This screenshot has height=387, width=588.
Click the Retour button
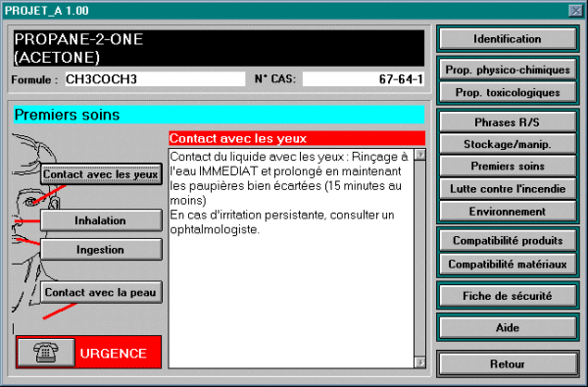pyautogui.click(x=508, y=364)
